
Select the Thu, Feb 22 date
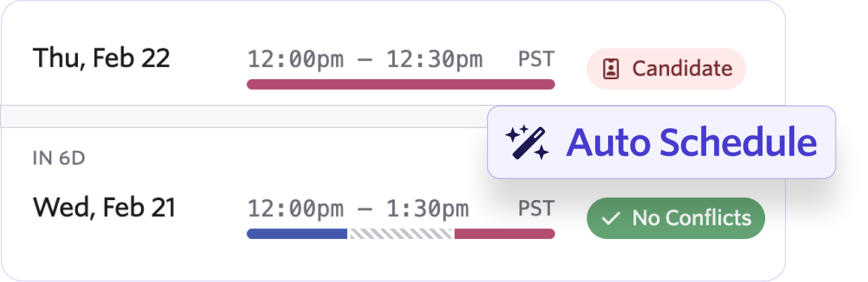coord(101,59)
